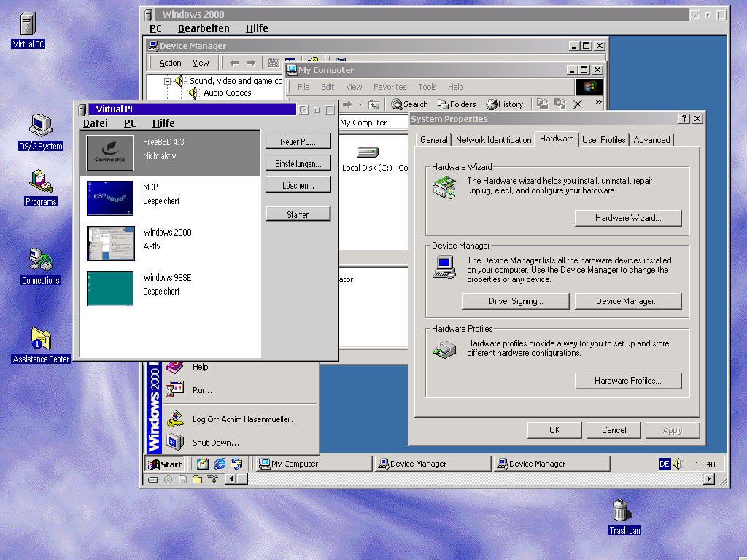
Task: Click the volume speaker icon in system tray
Action: tap(678, 464)
